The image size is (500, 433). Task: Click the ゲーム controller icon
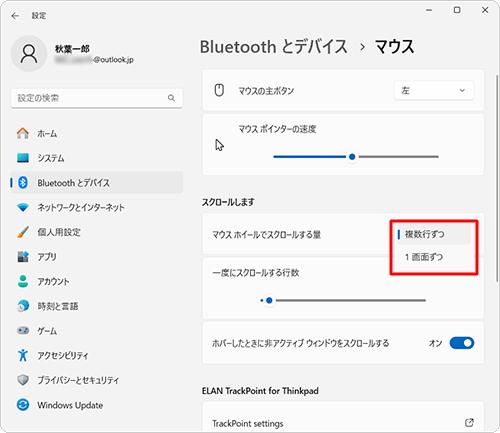23,330
